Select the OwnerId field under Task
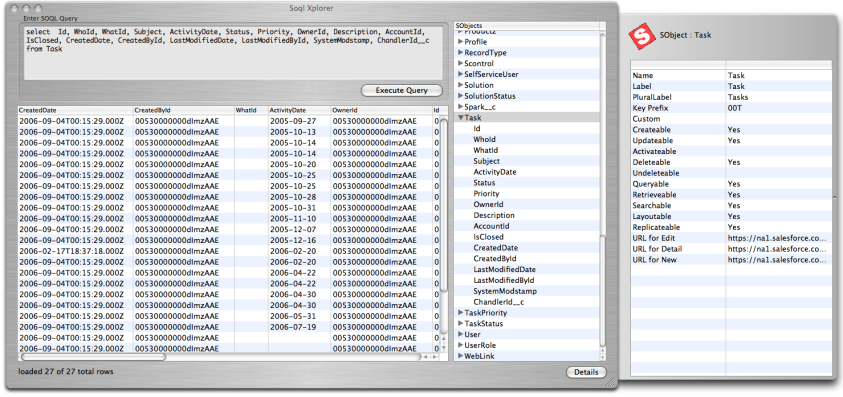 [x=488, y=204]
